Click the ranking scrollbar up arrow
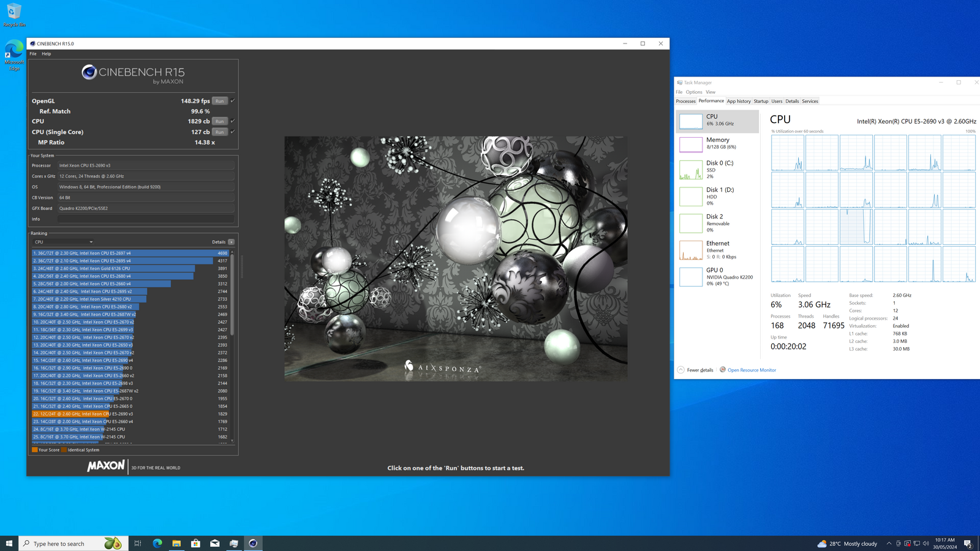Image resolution: width=980 pixels, height=551 pixels. [x=232, y=252]
